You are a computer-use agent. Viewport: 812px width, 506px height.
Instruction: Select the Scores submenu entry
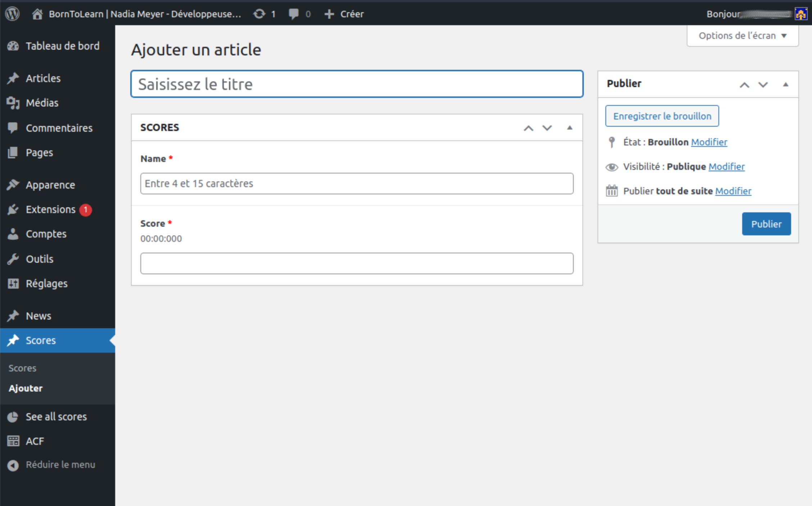click(x=22, y=368)
